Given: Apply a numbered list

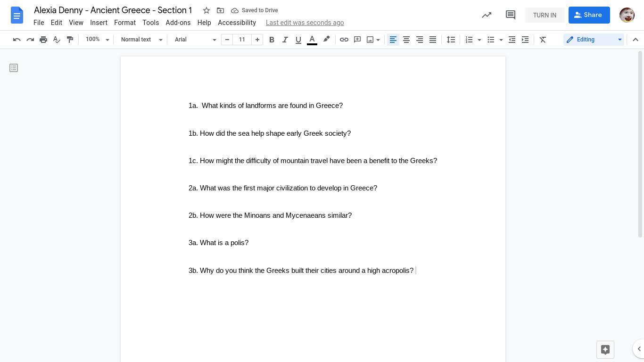Looking at the screenshot, I should 469,40.
